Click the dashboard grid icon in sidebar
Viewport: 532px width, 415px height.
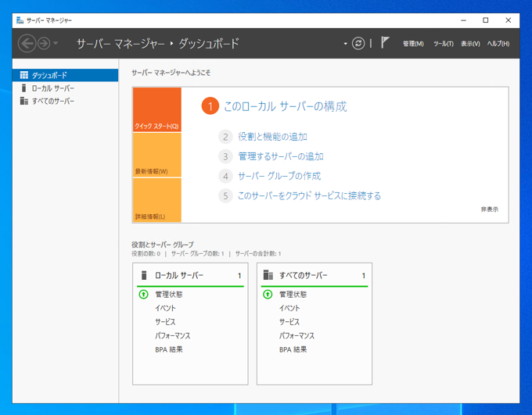[x=24, y=75]
